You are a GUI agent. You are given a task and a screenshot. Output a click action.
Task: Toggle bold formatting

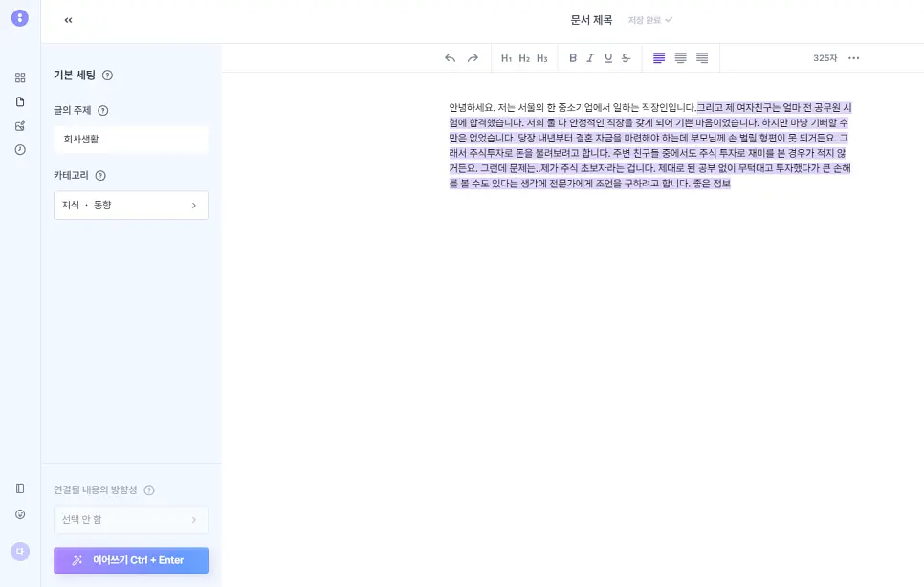click(x=573, y=57)
